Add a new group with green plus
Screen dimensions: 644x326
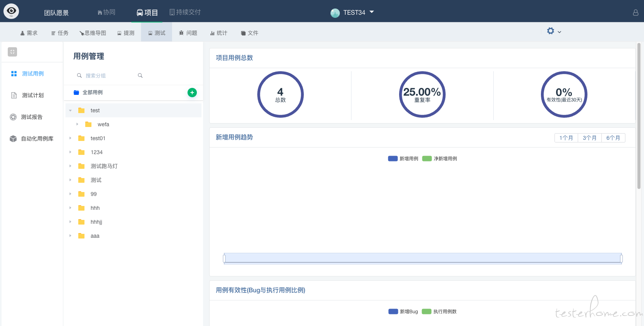192,93
